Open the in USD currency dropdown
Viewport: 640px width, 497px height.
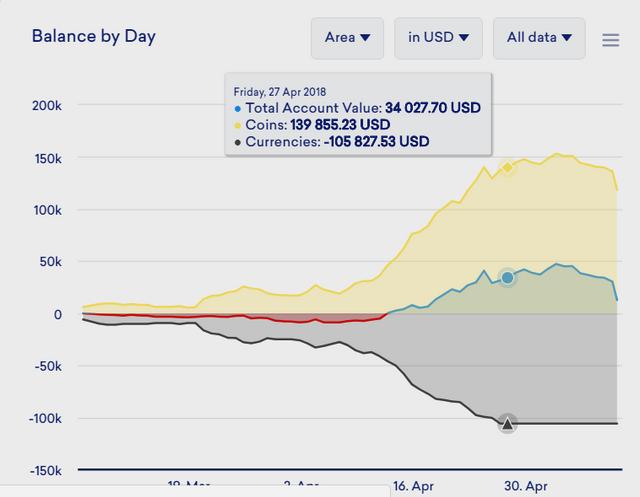point(438,38)
